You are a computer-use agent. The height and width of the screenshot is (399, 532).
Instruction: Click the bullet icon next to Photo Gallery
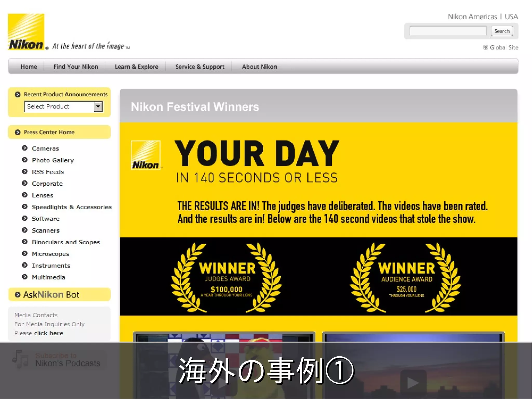[25, 160]
